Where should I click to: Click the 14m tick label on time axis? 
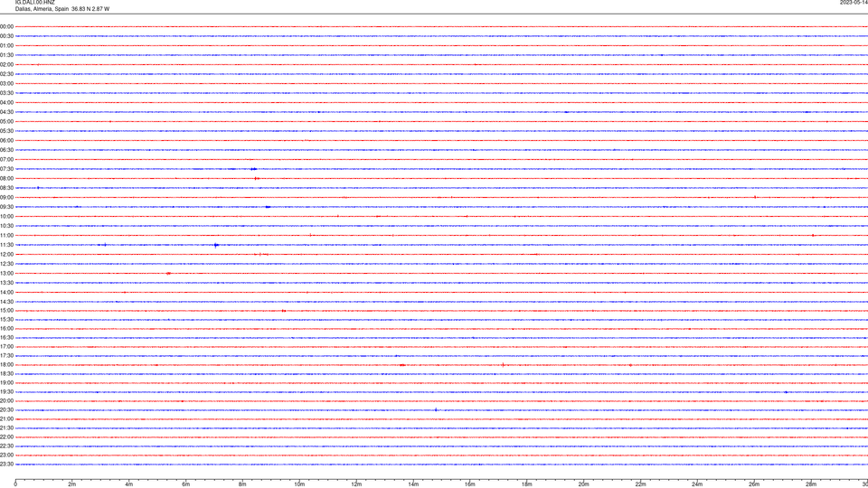pyautogui.click(x=413, y=484)
